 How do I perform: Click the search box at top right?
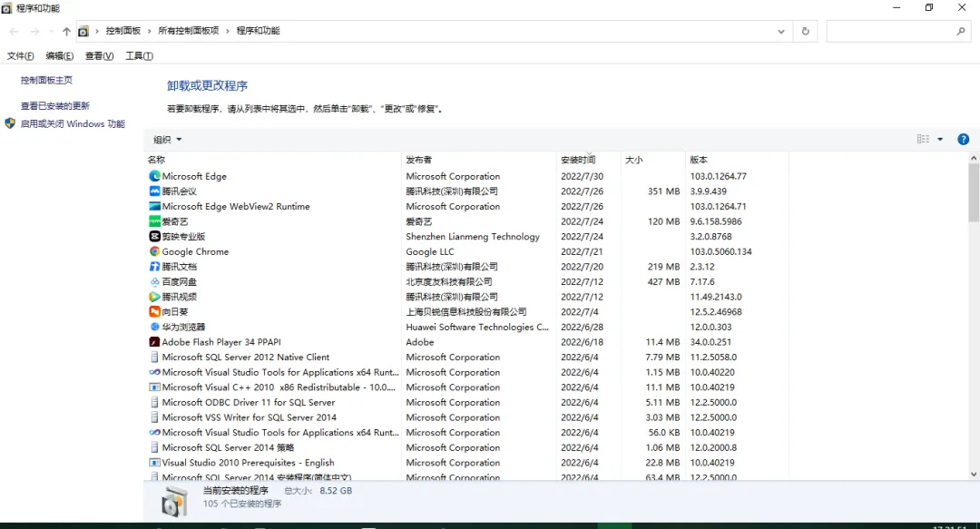point(898,30)
